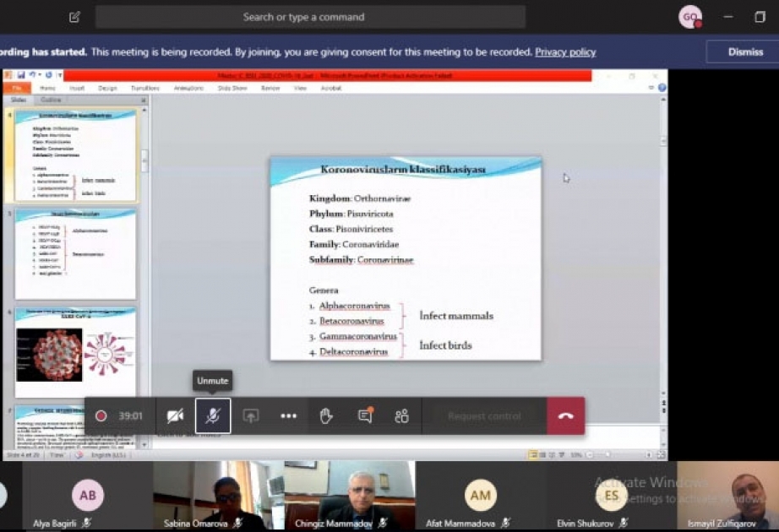Click the slide pane scrollbar up arrow

663,100
